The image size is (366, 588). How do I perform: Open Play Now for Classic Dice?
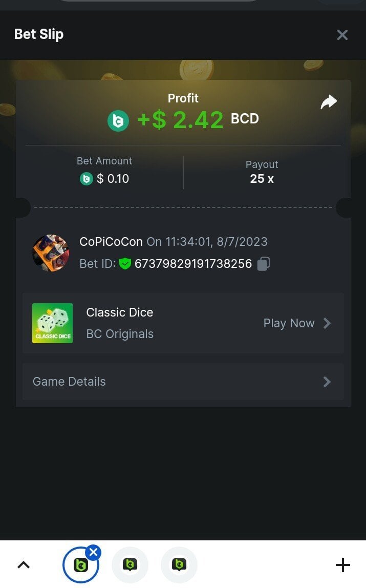click(x=289, y=323)
